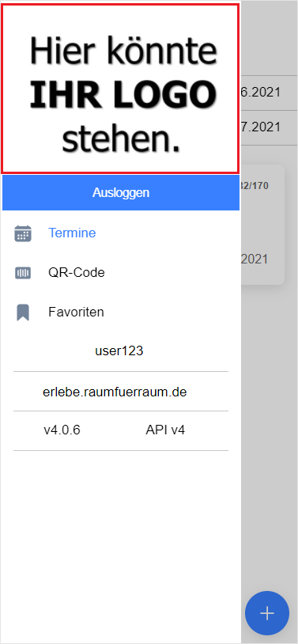Screen dimensions: 298x644
Task: Open the erlebe.raumfuerraum.de server address
Action: point(115,392)
